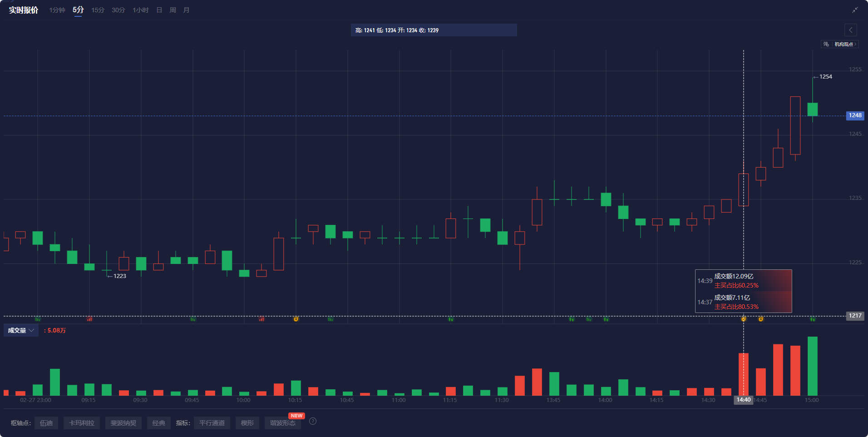
Task: Click the gold coin marker near 14:40
Action: 744,319
